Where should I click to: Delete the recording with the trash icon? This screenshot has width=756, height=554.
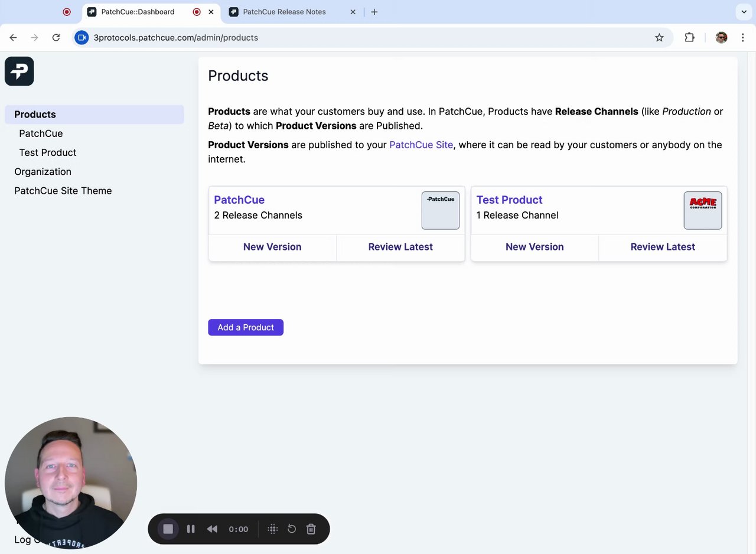point(311,529)
